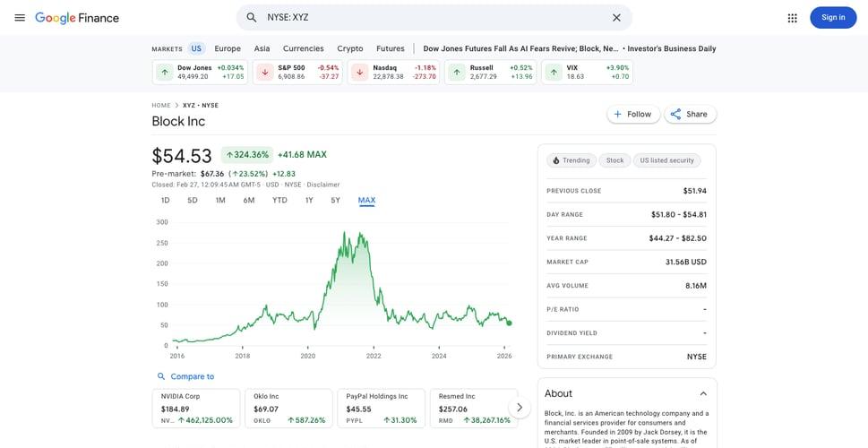Click the PRIMARY EXCHANGE label
This screenshot has height=448, width=868.
(580, 358)
